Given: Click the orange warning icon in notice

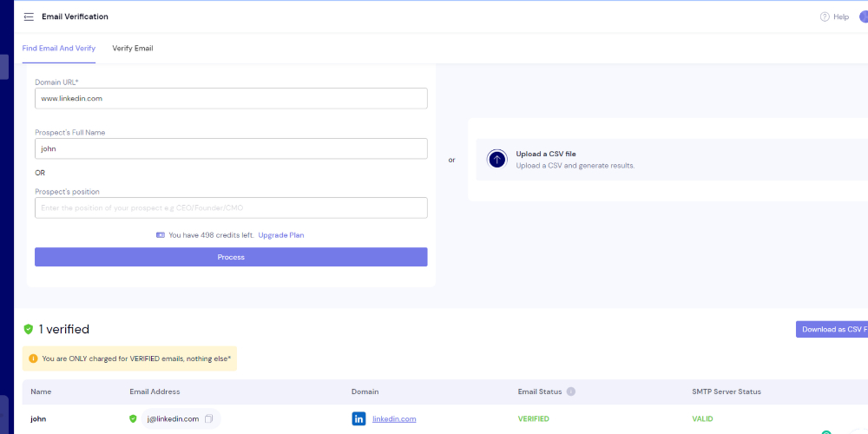Looking at the screenshot, I should pyautogui.click(x=33, y=358).
